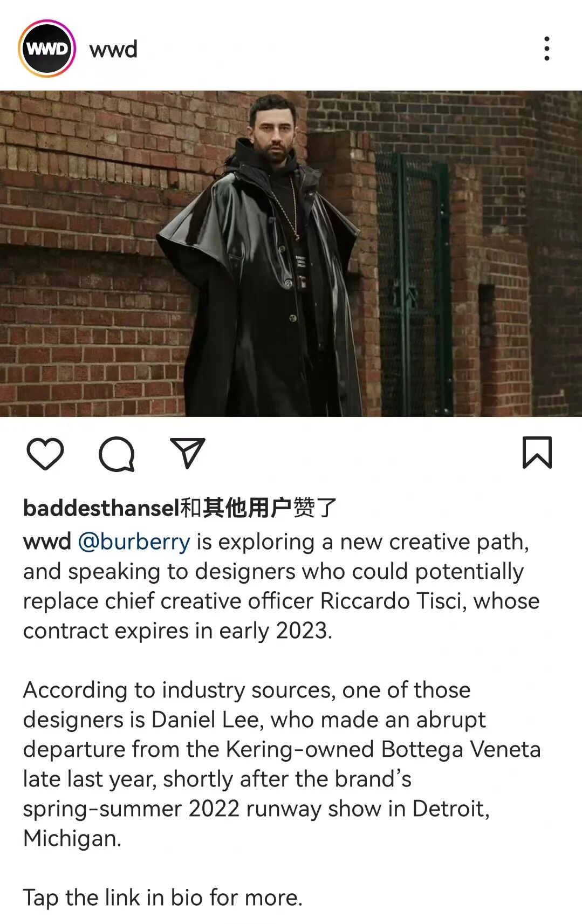Open the three-dot more options menu
Image resolution: width=582 pixels, height=924 pixels.
click(547, 49)
